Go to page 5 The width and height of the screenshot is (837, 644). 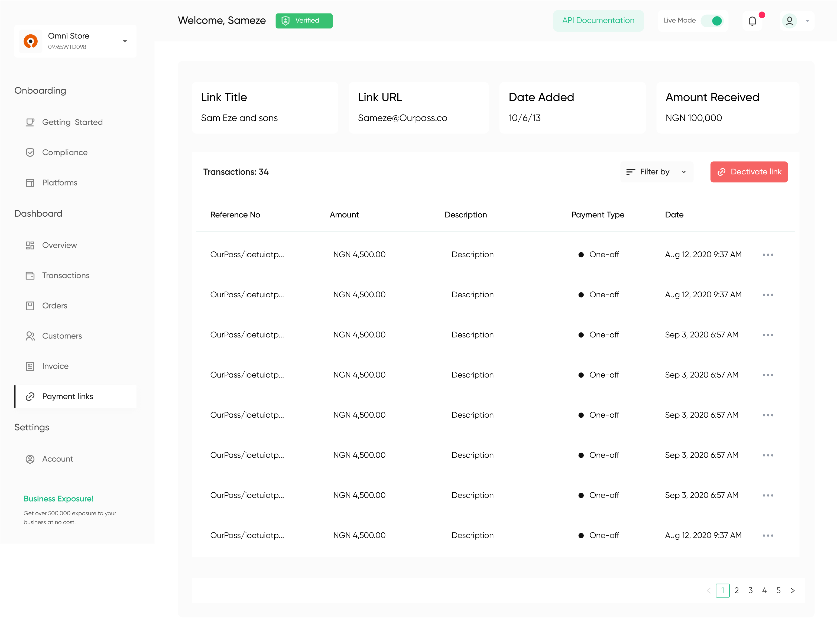pos(778,590)
